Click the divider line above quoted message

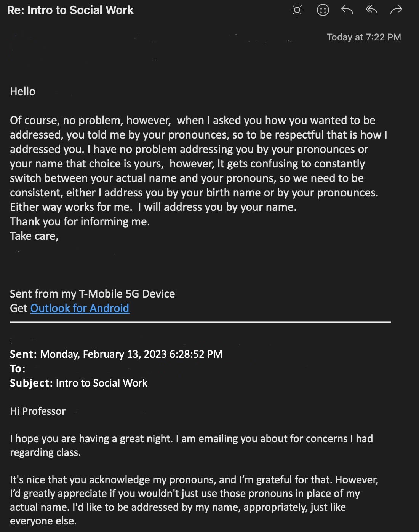point(200,322)
